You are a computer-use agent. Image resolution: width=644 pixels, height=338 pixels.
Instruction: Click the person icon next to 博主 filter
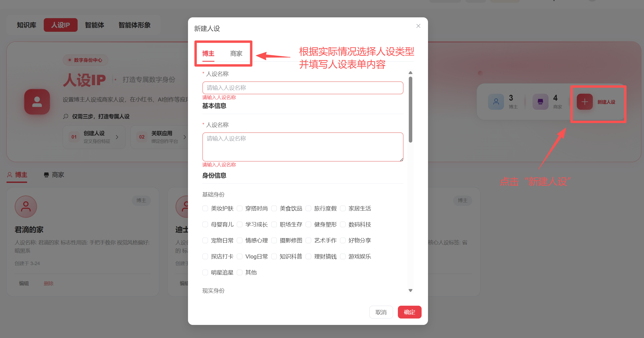tap(10, 175)
